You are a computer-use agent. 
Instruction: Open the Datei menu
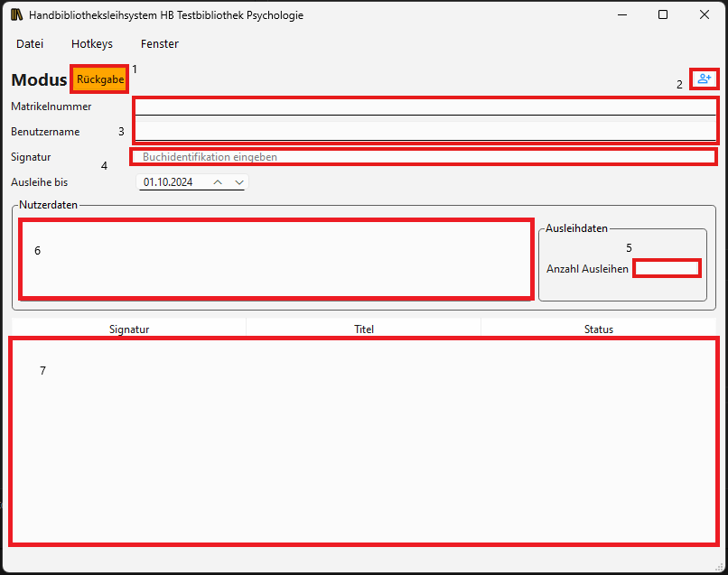tap(30, 43)
